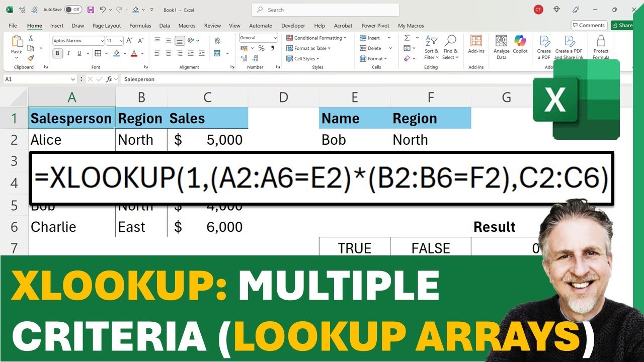Increase font size with larger A
This screenshot has width=644, height=362.
point(129,41)
